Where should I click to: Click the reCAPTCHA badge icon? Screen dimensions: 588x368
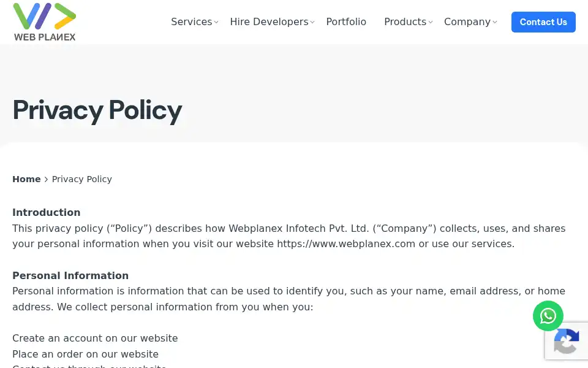pyautogui.click(x=566, y=341)
